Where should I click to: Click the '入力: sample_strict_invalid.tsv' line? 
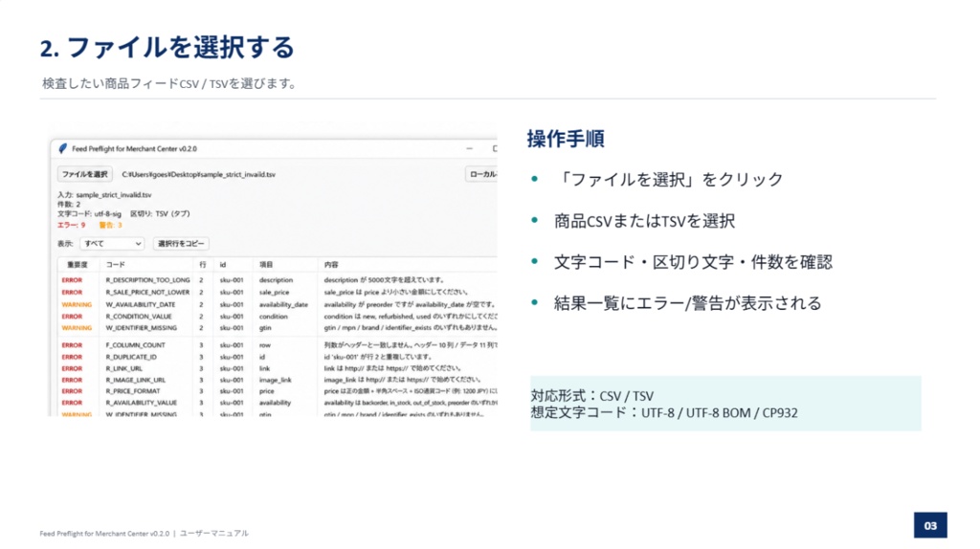pyautogui.click(x=104, y=195)
